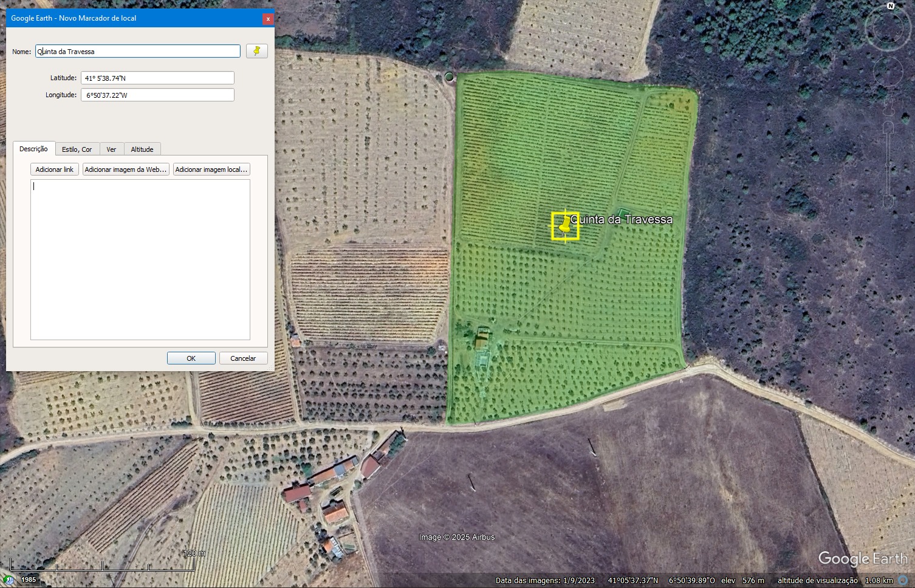Click the altitude de visualização 1.08 km readout

coord(835,580)
